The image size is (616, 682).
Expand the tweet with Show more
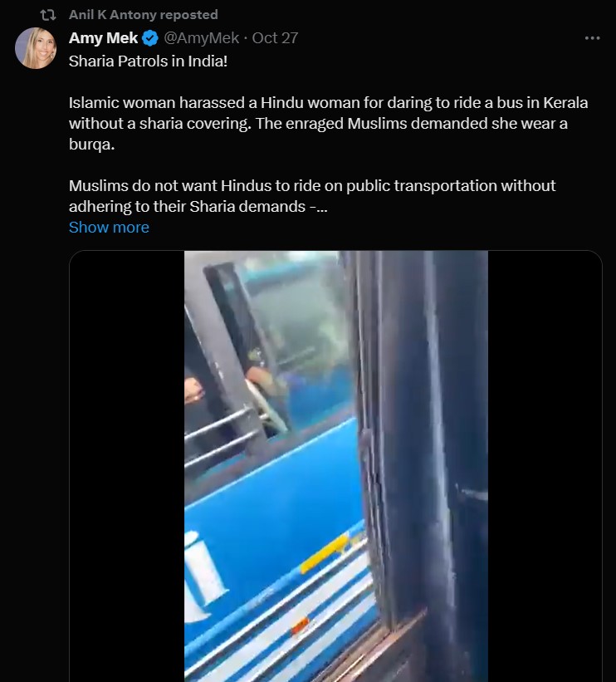pyautogui.click(x=109, y=228)
